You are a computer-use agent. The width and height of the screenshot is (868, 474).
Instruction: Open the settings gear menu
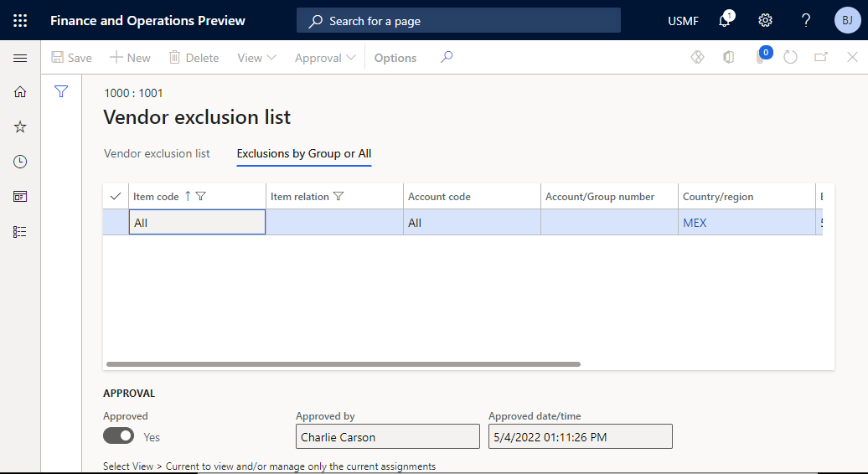pyautogui.click(x=765, y=21)
